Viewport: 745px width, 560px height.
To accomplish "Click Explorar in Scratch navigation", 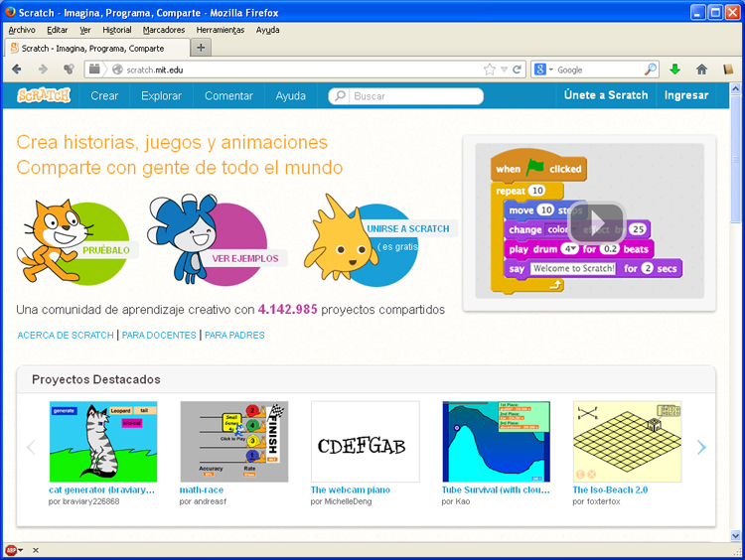I will point(162,95).
